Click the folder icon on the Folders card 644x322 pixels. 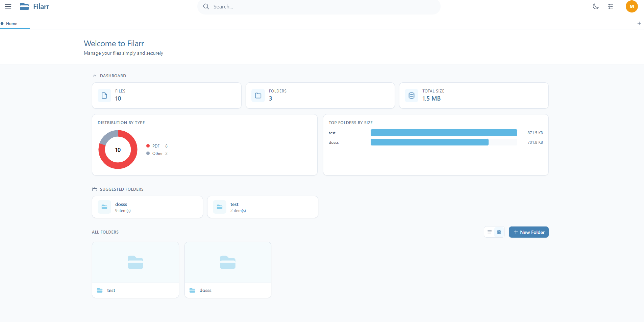click(258, 96)
